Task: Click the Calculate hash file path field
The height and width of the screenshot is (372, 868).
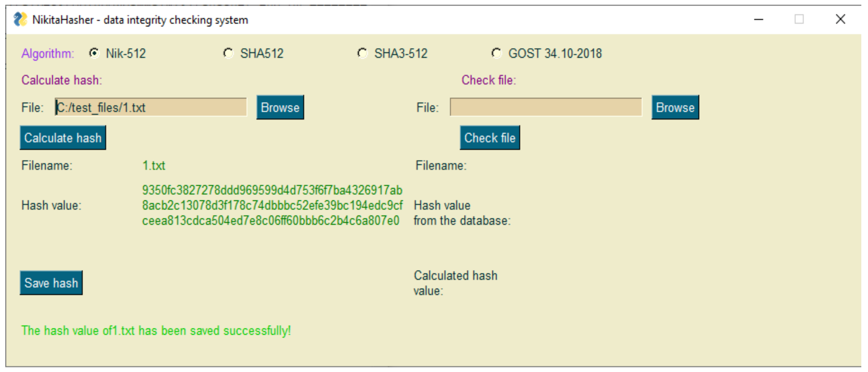Action: [x=151, y=108]
